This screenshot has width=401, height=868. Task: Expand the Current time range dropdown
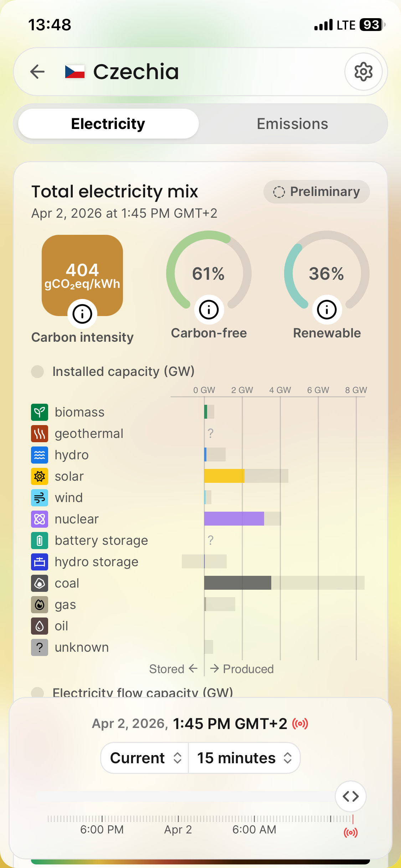tap(145, 758)
